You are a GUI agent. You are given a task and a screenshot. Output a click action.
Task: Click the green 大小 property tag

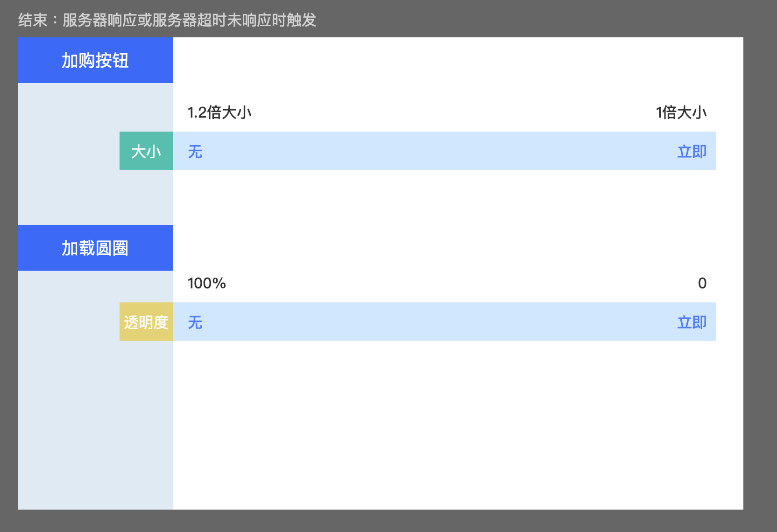[x=146, y=151]
